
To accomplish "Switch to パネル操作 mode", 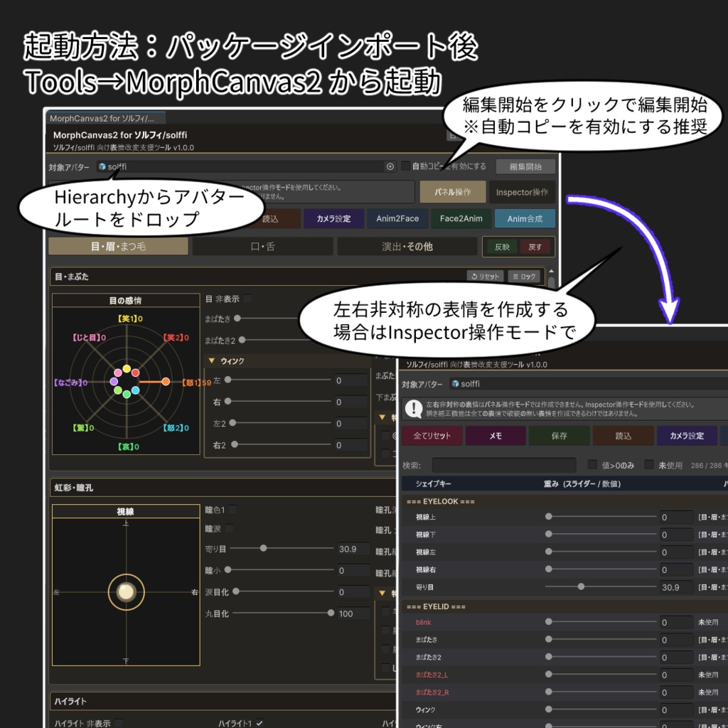I will [x=453, y=192].
